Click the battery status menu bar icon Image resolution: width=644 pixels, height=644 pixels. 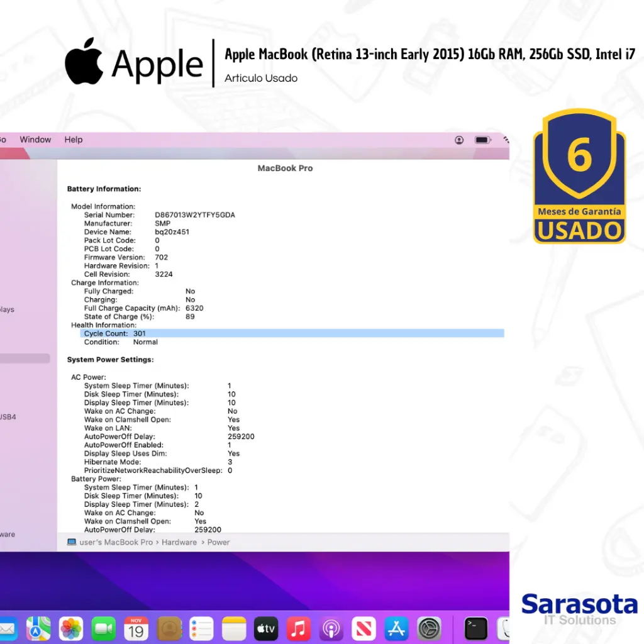pyautogui.click(x=482, y=140)
